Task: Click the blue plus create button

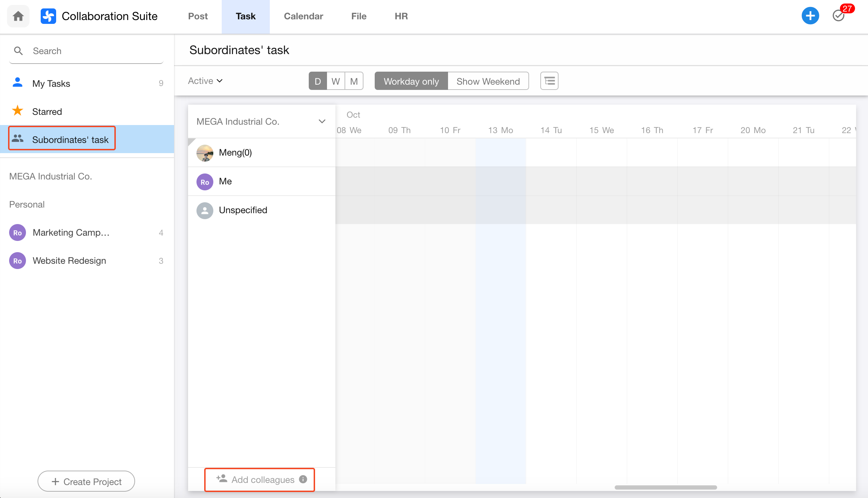Action: coord(810,16)
